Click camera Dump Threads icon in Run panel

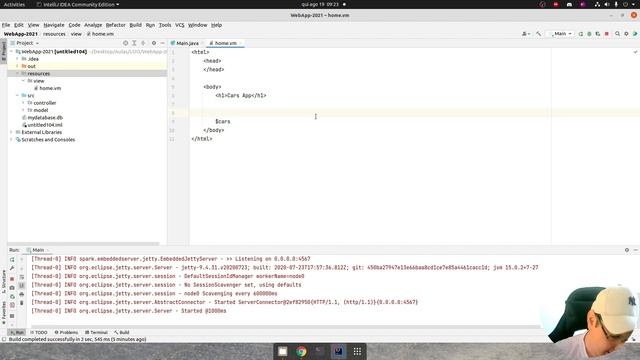pos(12,288)
